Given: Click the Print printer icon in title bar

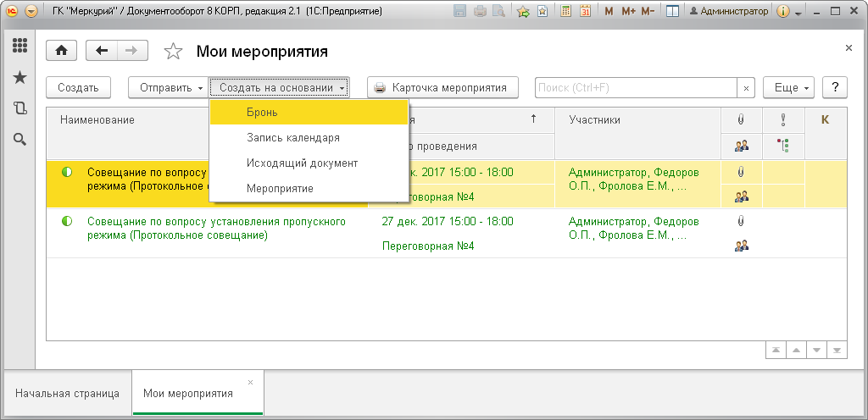Looking at the screenshot, I should (x=480, y=11).
